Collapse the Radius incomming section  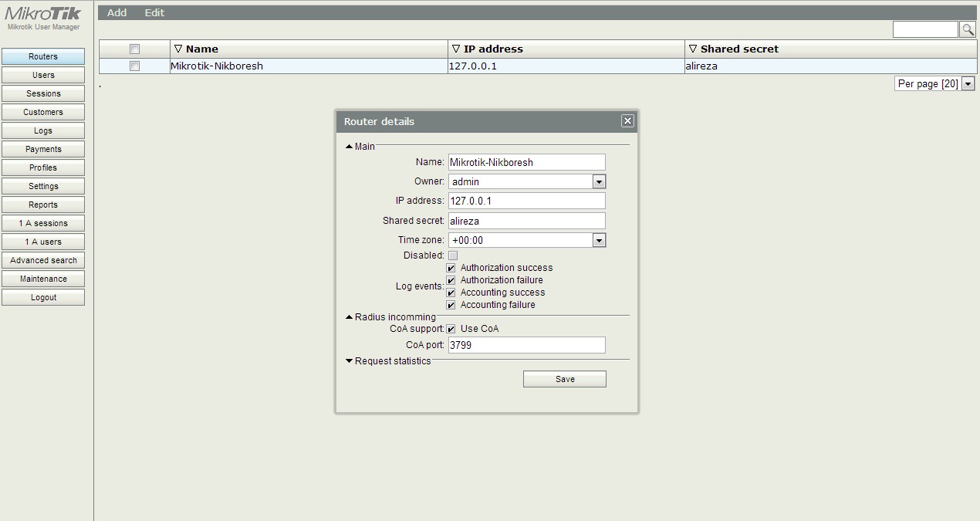click(350, 317)
